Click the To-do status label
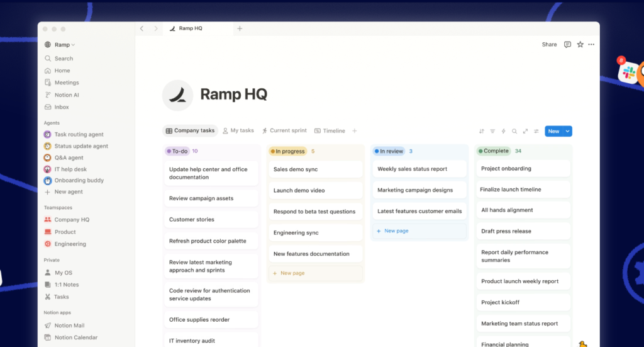The width and height of the screenshot is (644, 347). tap(177, 151)
